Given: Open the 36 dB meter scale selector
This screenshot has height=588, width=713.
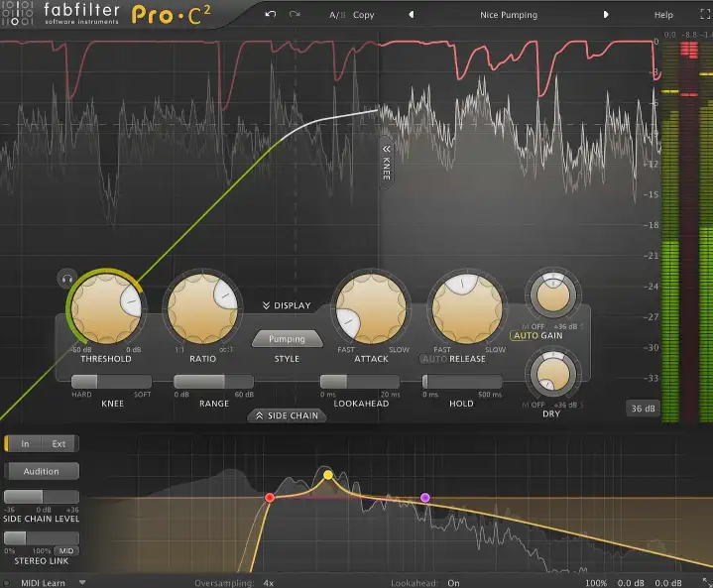Looking at the screenshot, I should pyautogui.click(x=643, y=409).
